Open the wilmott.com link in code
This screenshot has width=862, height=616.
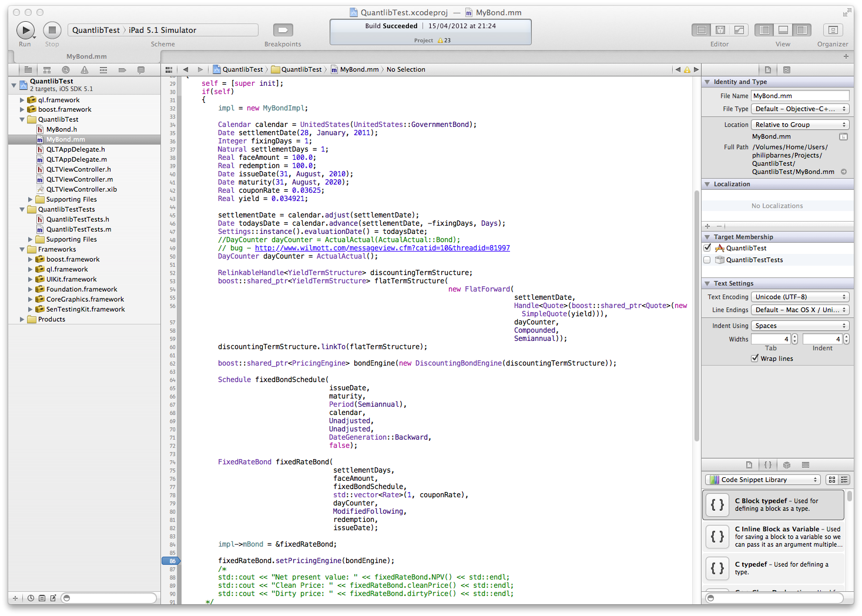point(383,248)
